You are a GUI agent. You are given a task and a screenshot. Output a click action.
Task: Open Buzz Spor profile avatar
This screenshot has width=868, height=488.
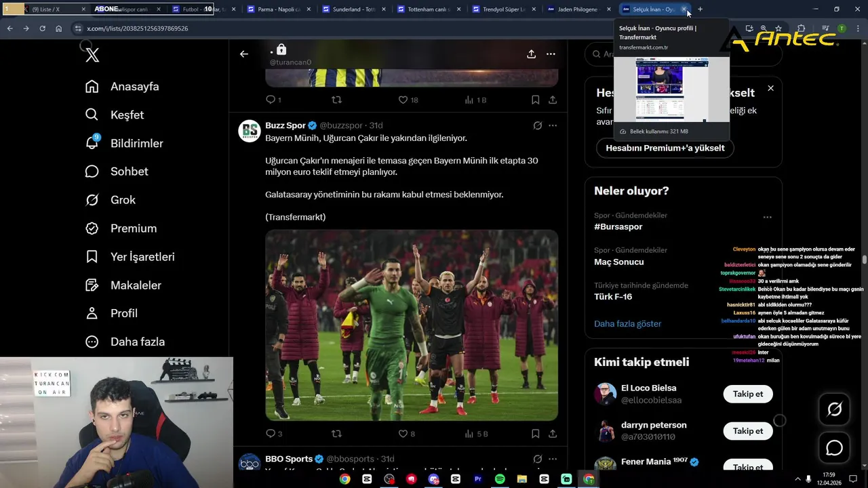click(250, 131)
